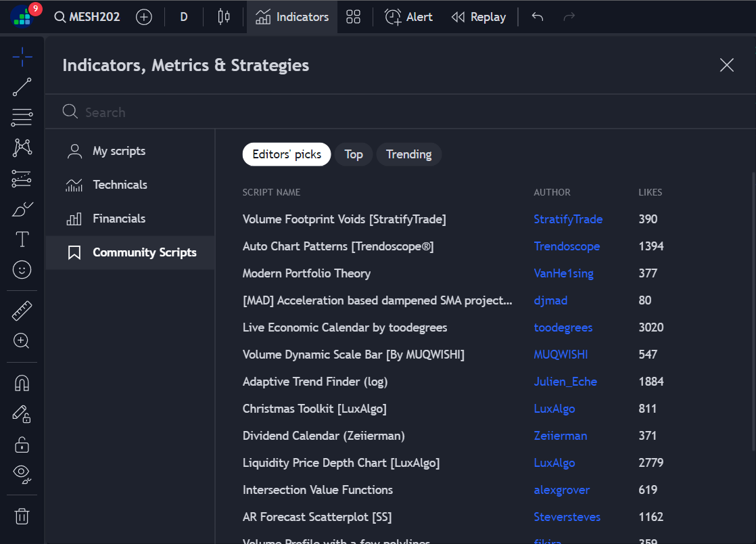The image size is (756, 544).
Task: Select Community Scripts section
Action: (x=131, y=252)
